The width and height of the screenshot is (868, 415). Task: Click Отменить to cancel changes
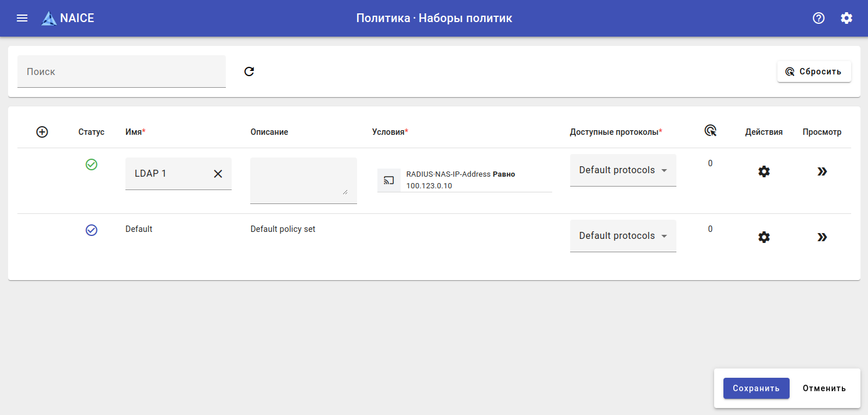[x=824, y=388]
